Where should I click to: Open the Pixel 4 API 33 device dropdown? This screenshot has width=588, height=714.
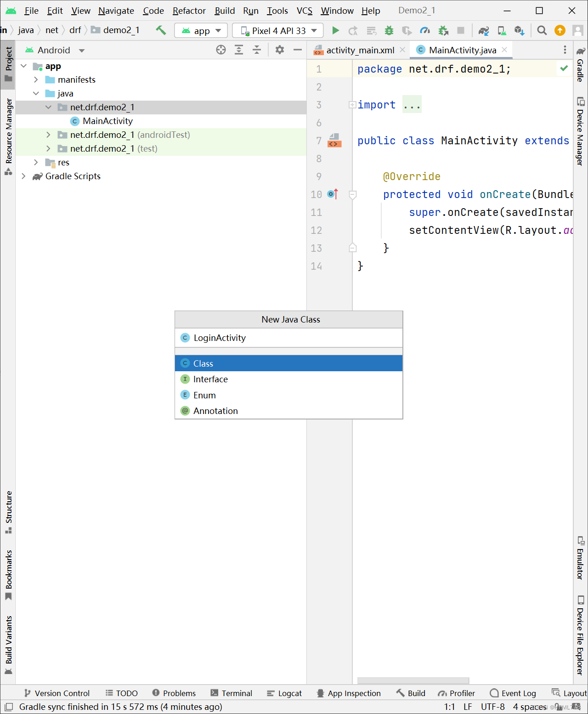278,31
